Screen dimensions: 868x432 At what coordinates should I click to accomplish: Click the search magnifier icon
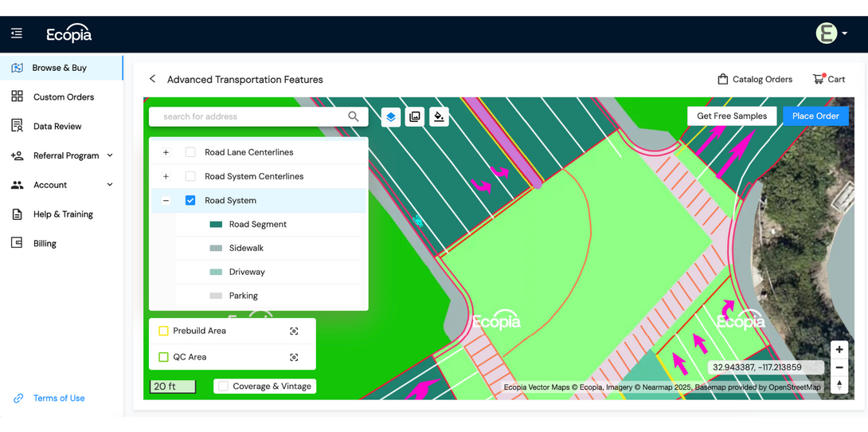(354, 116)
